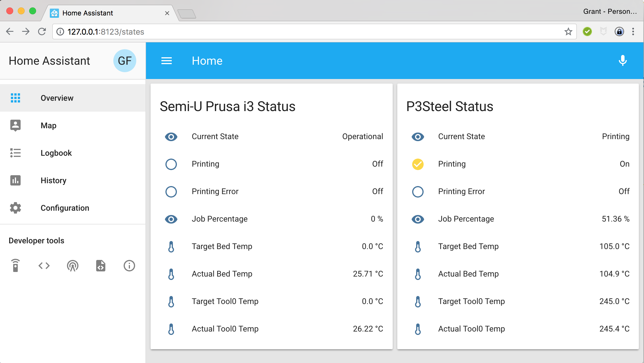Bookmark page with the star icon
This screenshot has height=363, width=644.
point(568,31)
